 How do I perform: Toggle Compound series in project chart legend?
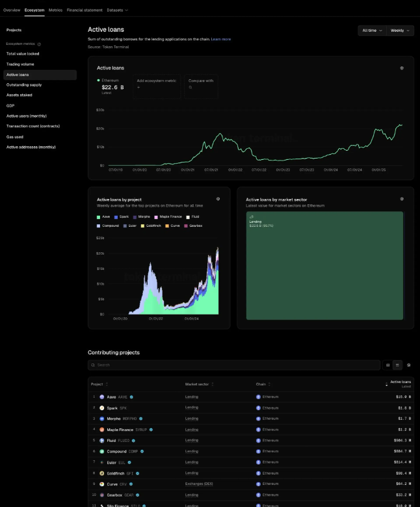[108, 226]
